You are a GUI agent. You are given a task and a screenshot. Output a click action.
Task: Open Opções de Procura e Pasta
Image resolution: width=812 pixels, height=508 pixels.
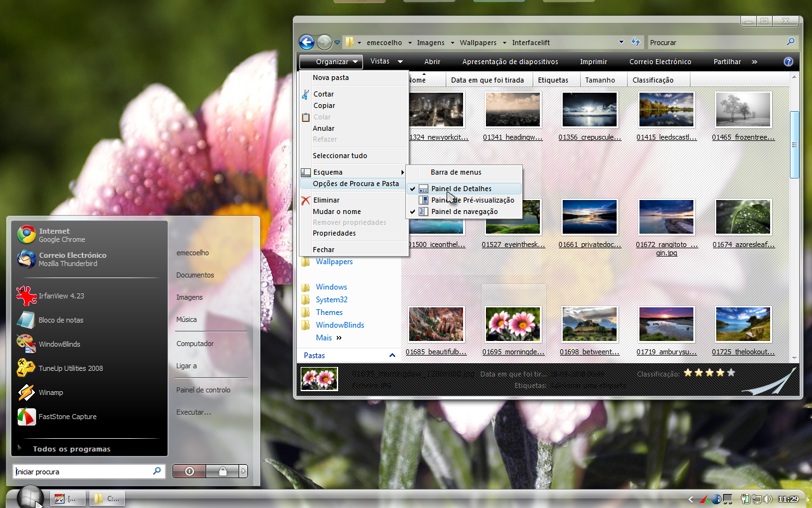coord(353,184)
